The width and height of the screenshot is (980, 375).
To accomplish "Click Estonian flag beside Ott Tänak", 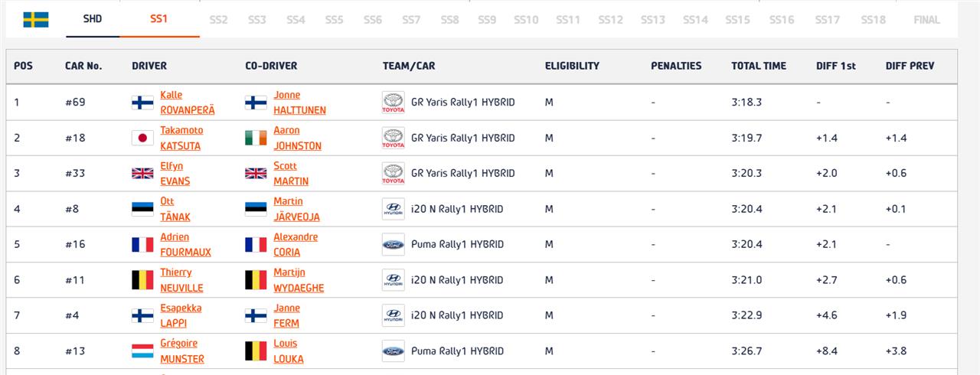I will tap(142, 209).
